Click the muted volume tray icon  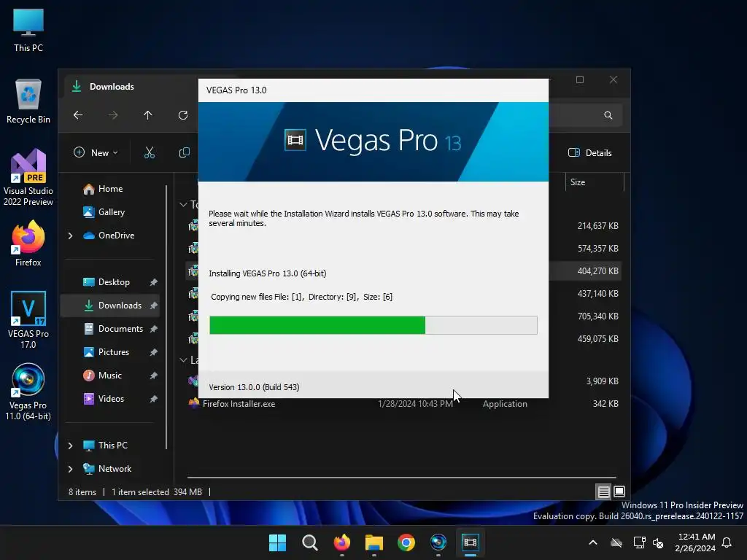point(658,542)
